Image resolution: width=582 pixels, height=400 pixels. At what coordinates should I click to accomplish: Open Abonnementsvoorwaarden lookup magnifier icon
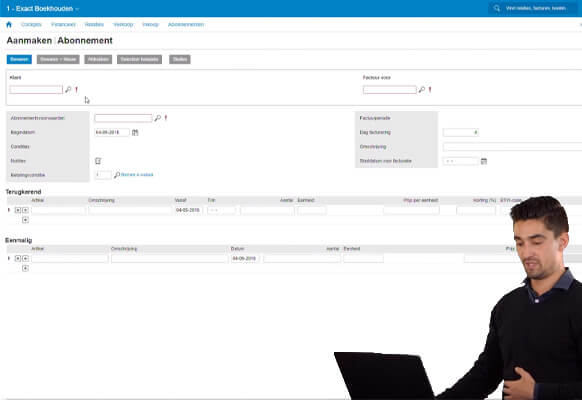tap(158, 118)
